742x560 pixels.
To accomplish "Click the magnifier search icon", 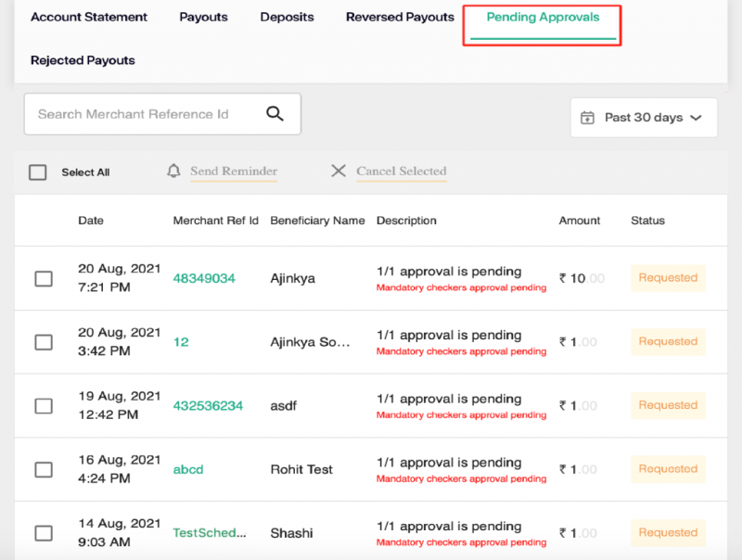I will coord(275,113).
